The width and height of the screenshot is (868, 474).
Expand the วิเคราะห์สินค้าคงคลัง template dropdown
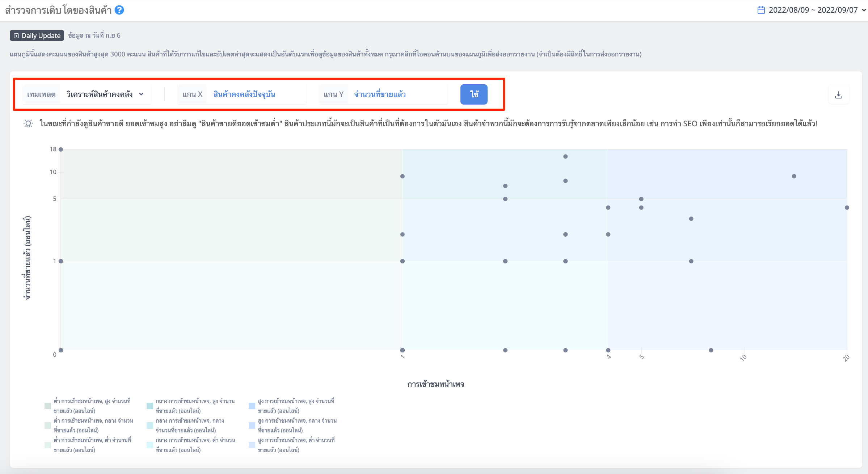[105, 94]
